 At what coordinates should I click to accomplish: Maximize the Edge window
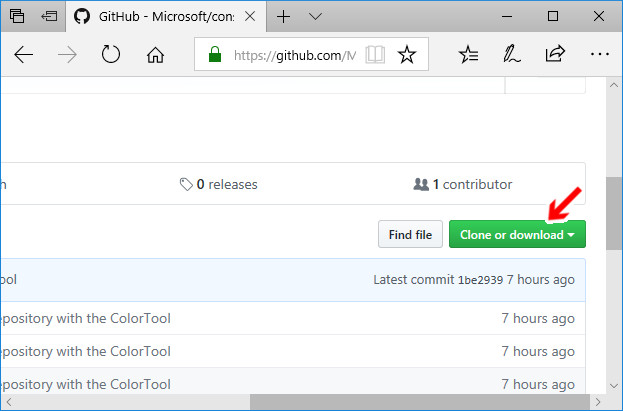pyautogui.click(x=553, y=16)
